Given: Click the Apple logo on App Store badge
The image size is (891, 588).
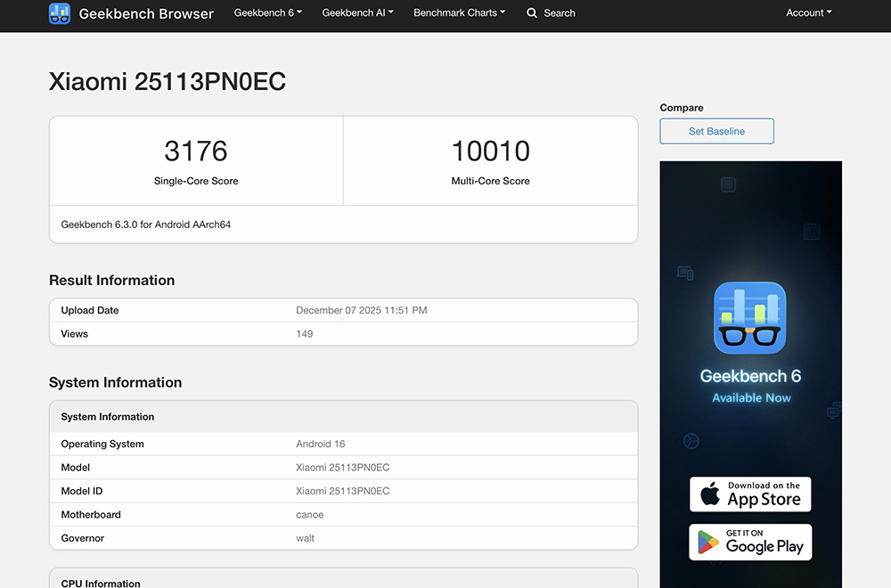Looking at the screenshot, I should coord(710,494).
